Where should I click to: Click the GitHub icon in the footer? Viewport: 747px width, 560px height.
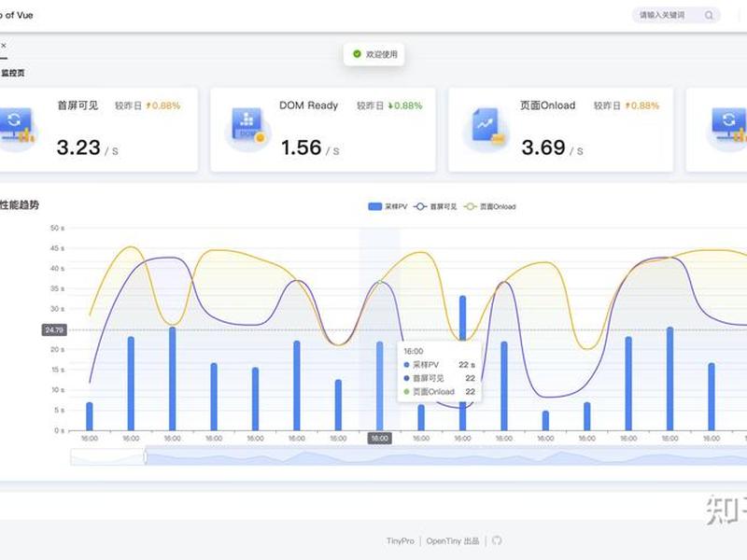(x=497, y=540)
